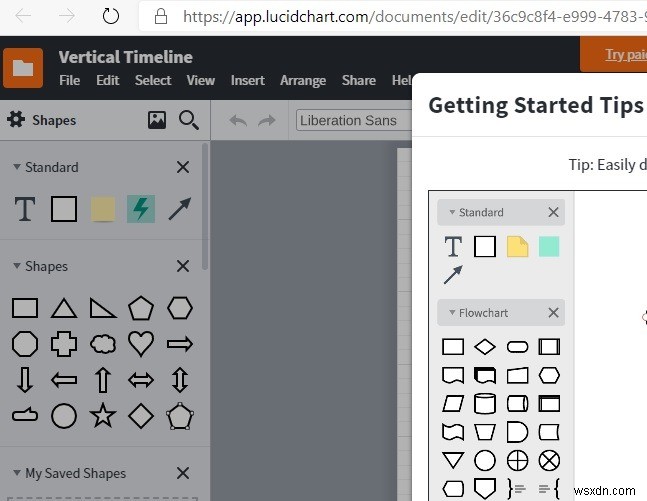Open the View menu
647x501 pixels.
(201, 80)
